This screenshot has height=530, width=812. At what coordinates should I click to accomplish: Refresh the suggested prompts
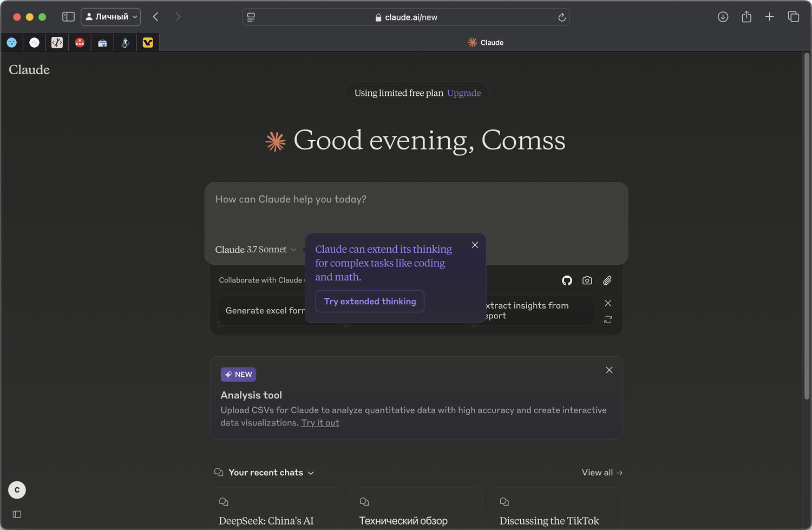pyautogui.click(x=608, y=320)
